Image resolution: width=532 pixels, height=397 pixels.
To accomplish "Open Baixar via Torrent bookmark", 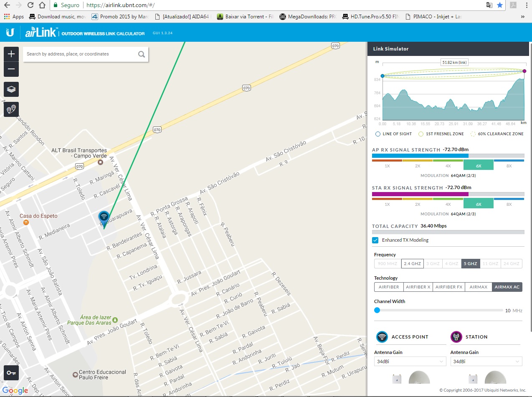I will 245,17.
